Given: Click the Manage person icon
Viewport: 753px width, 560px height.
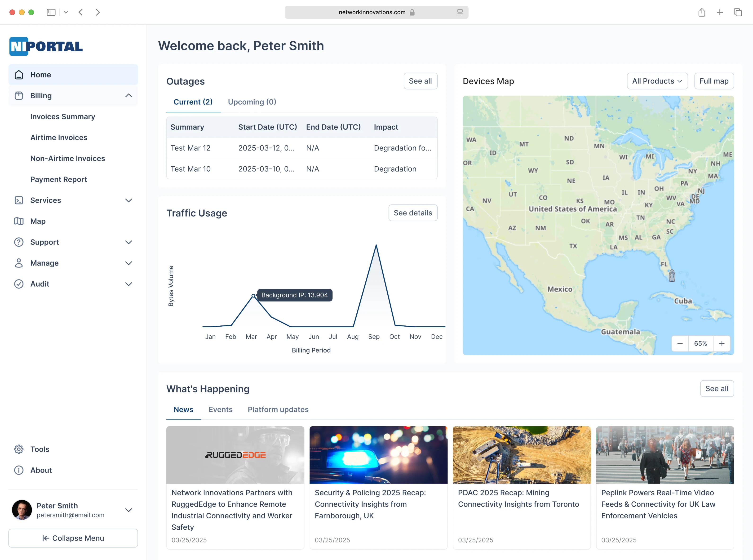Looking at the screenshot, I should pyautogui.click(x=19, y=263).
